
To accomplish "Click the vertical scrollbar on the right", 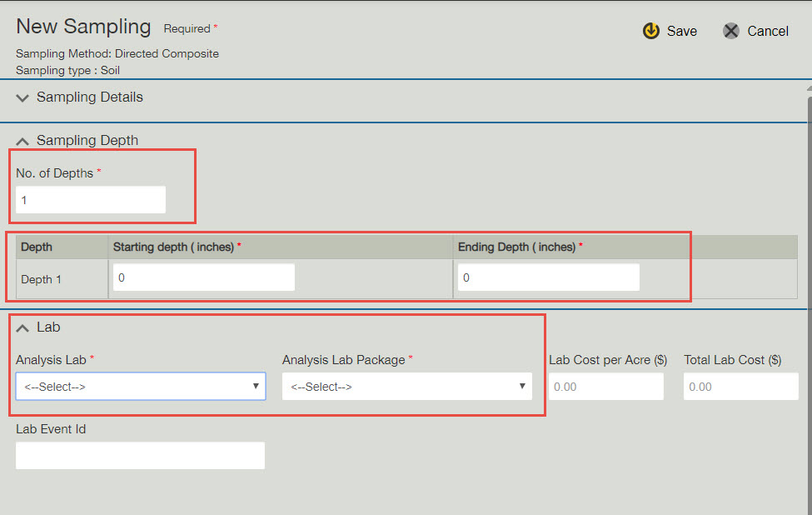I will (x=806, y=250).
